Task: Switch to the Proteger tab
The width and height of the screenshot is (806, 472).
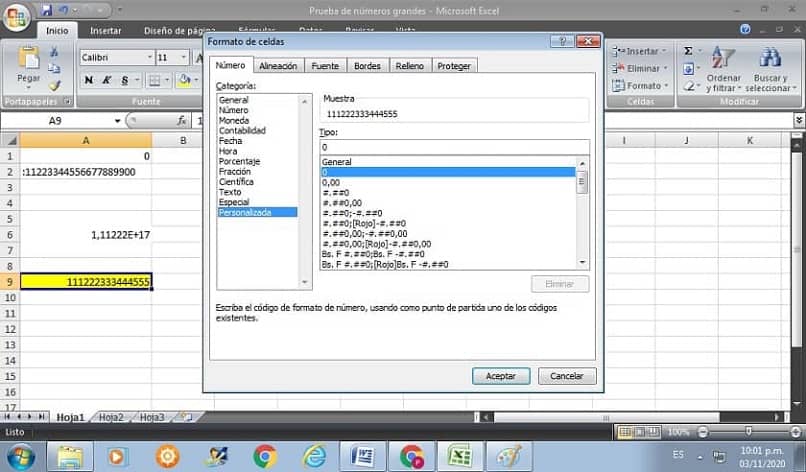Action: click(x=454, y=66)
